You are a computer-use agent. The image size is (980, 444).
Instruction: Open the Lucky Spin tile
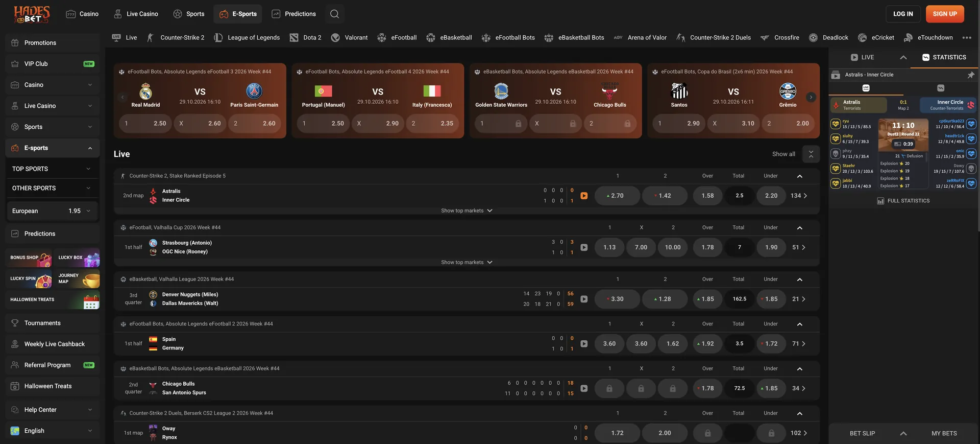(29, 278)
